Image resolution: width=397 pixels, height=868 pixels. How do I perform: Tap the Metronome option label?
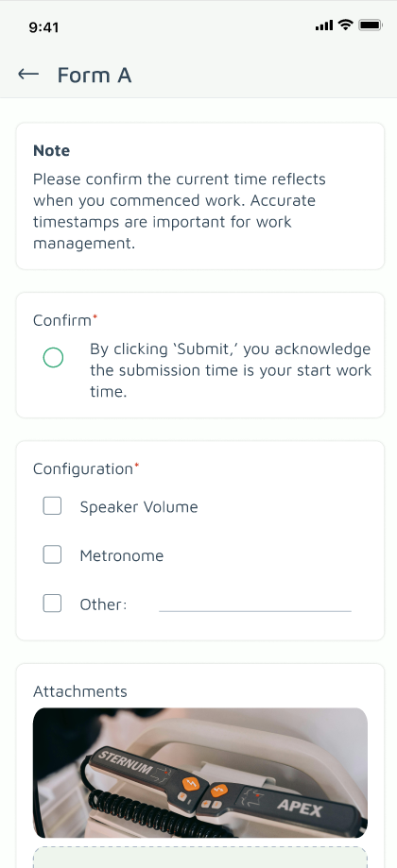point(122,555)
